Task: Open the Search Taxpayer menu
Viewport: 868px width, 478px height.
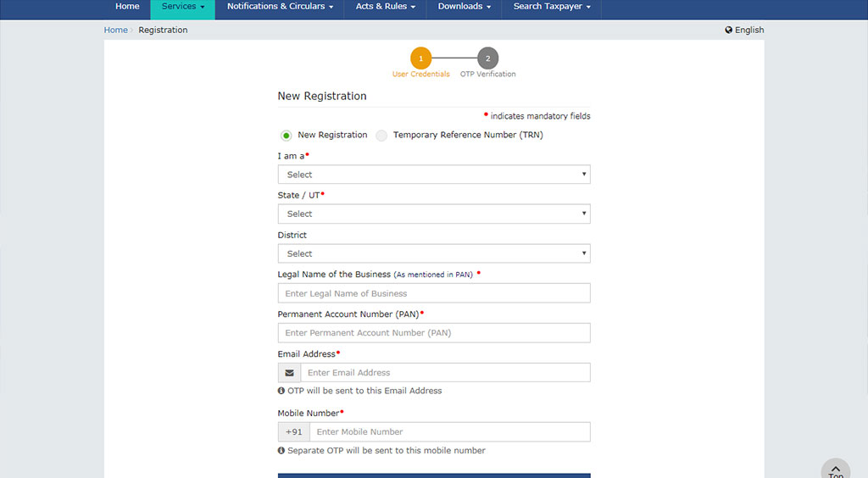Action: click(x=552, y=7)
